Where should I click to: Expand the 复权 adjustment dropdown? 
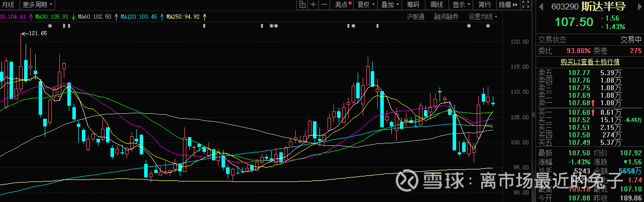tap(366, 5)
